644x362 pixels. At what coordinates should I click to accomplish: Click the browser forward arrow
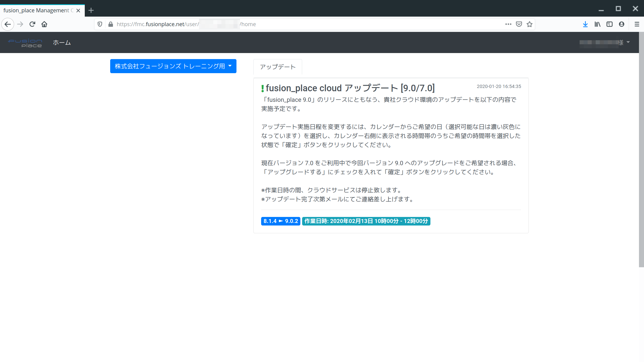20,24
